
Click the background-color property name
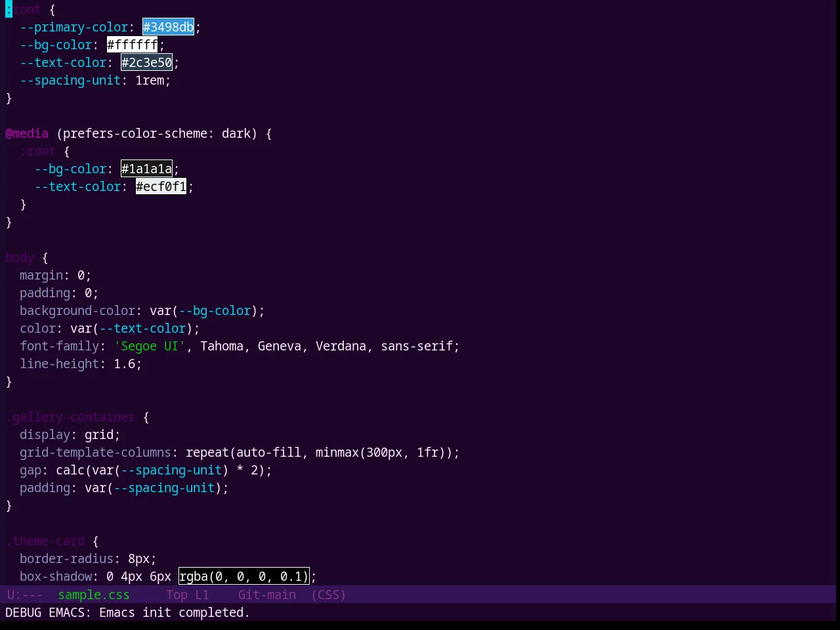(77, 310)
